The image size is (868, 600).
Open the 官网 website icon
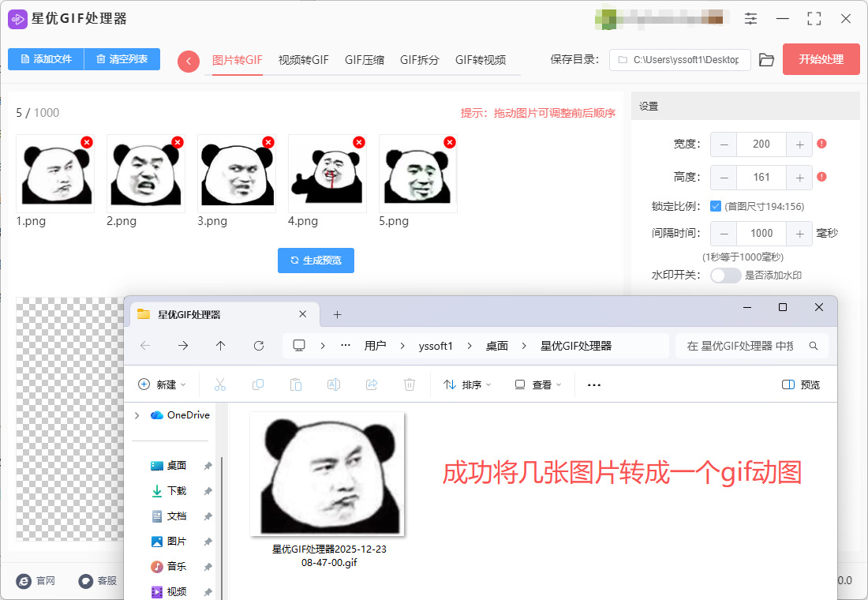click(x=24, y=580)
